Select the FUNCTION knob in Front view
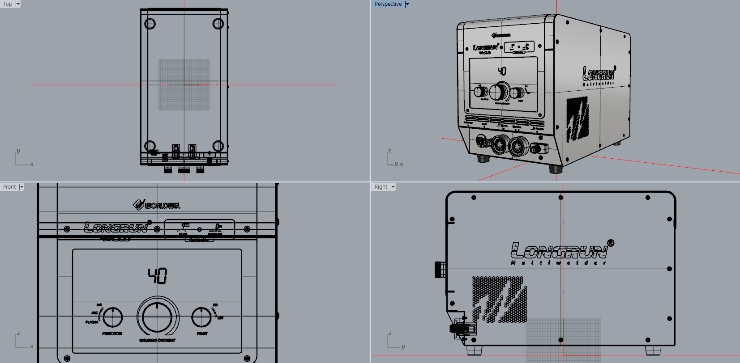740x363 pixels. (x=112, y=317)
